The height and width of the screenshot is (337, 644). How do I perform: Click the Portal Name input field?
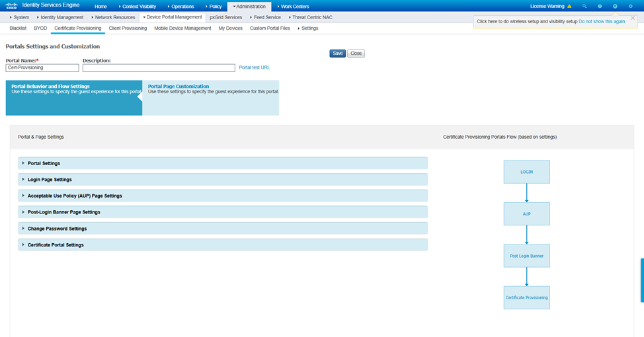(x=42, y=67)
